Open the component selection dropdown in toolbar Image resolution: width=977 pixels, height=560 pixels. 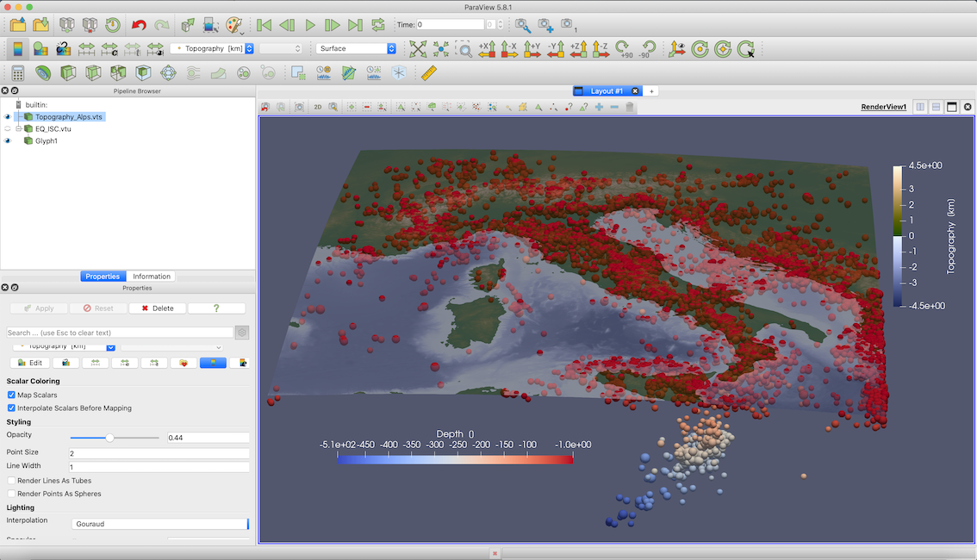coord(280,48)
